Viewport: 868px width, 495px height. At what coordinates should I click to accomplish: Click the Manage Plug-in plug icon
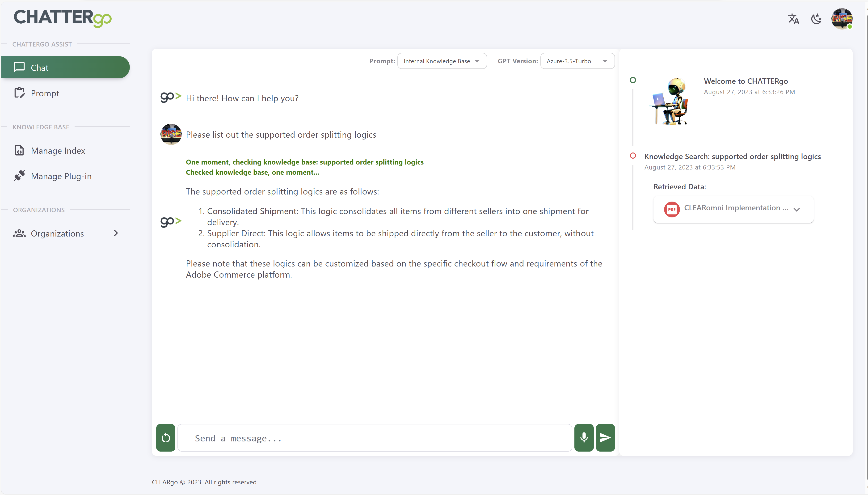19,176
